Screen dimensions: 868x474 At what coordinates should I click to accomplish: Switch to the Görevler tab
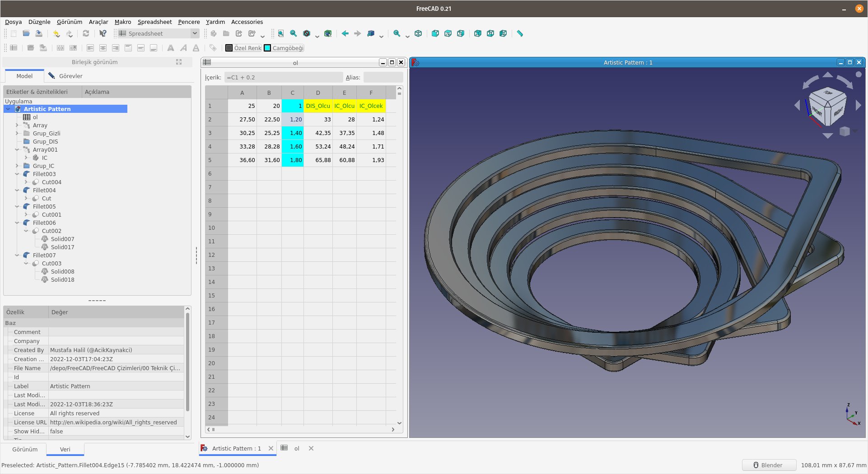tap(70, 76)
